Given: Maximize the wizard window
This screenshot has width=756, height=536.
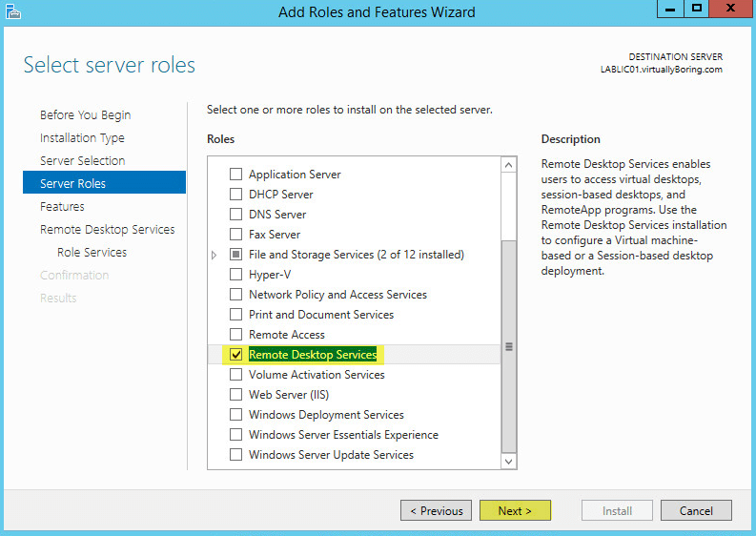Looking at the screenshot, I should [697, 9].
